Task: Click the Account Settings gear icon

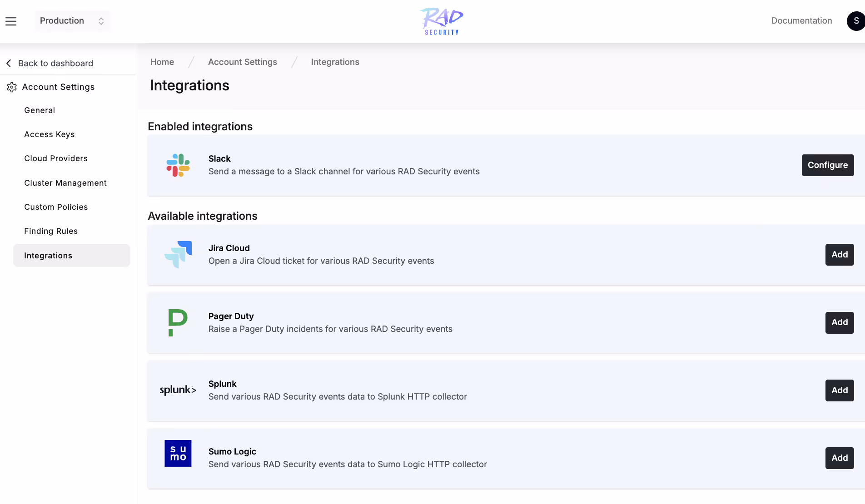Action: [12, 87]
